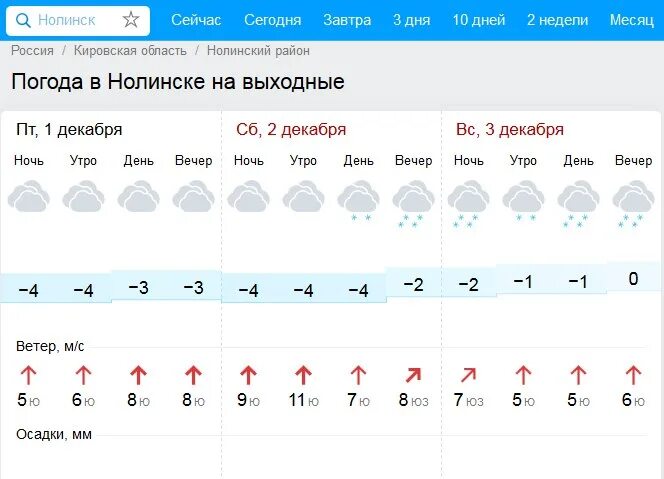
Task: Click the cloud icon for Sunday morning
Action: tap(523, 201)
